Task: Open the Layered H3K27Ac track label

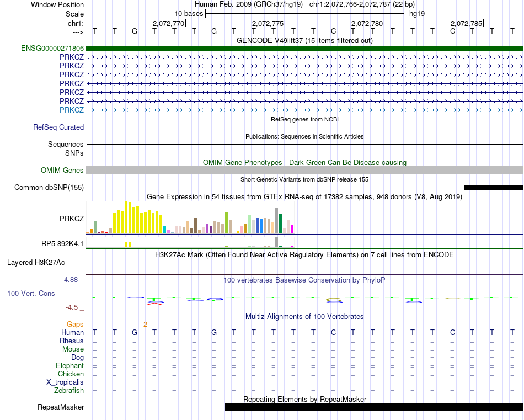Action: coord(36,263)
